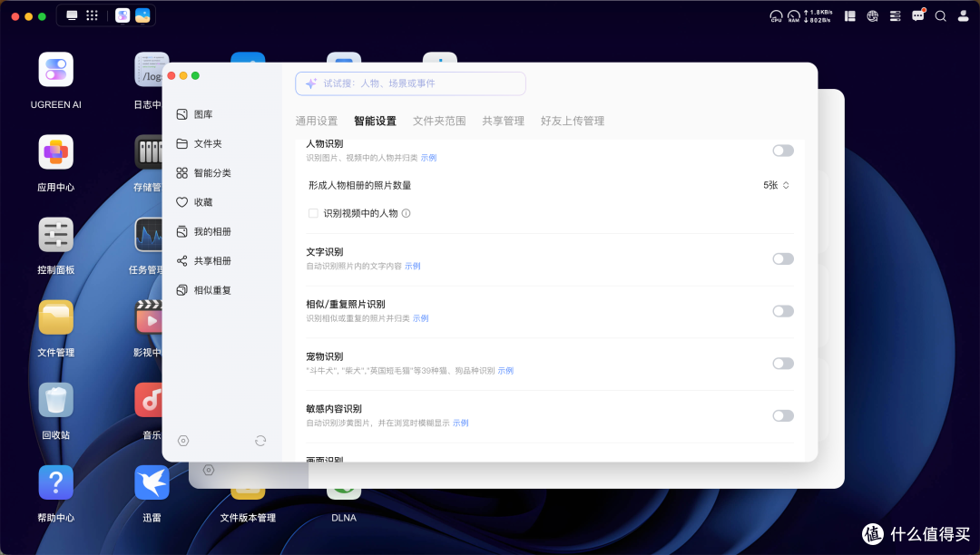Switch to photo app icon in top bar
Viewport: 980px width, 555px height.
pyautogui.click(x=142, y=15)
